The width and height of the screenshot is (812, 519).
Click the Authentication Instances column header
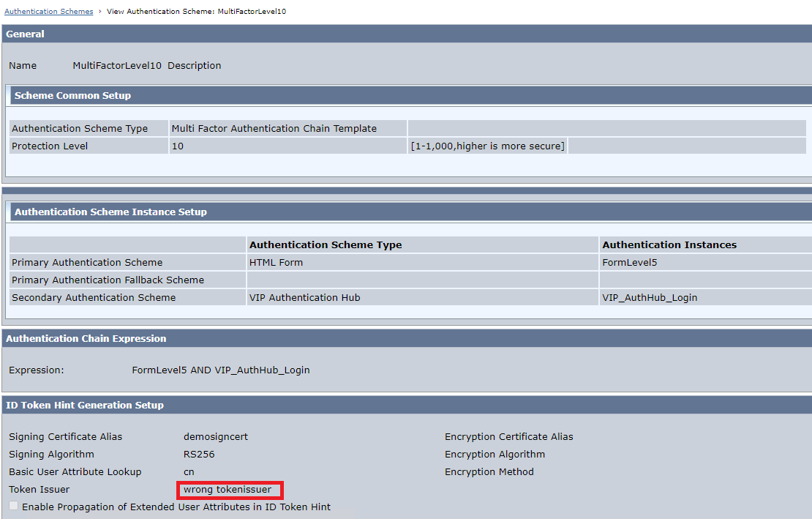669,245
